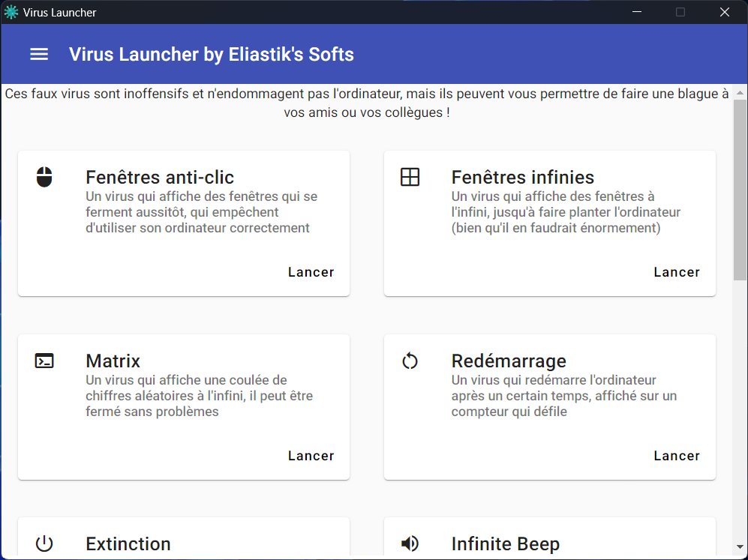Open the hamburger navigation menu
Screen dimensions: 748x560
(x=39, y=54)
